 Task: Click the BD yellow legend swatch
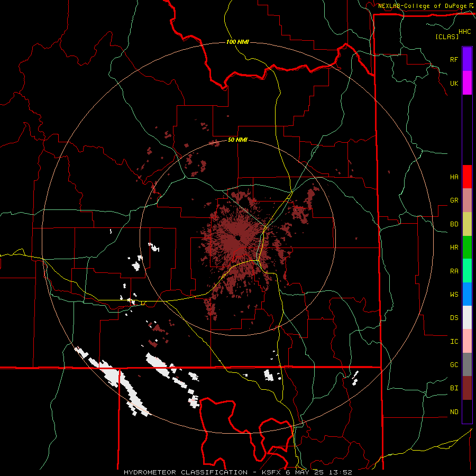[467, 224]
